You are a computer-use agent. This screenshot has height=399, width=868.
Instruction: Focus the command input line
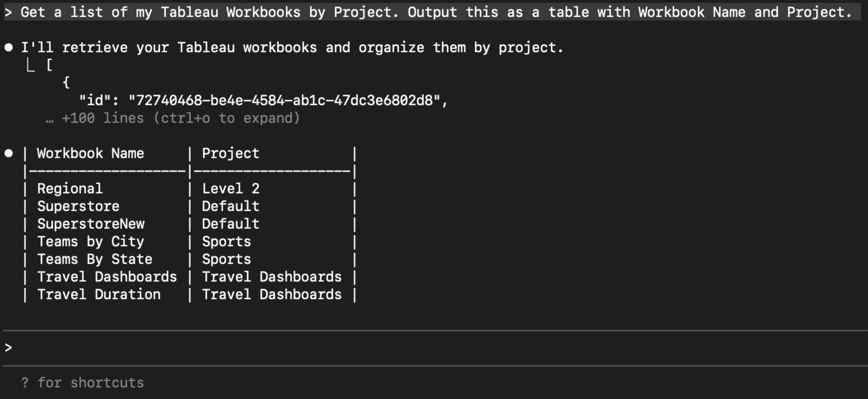[x=420, y=348]
